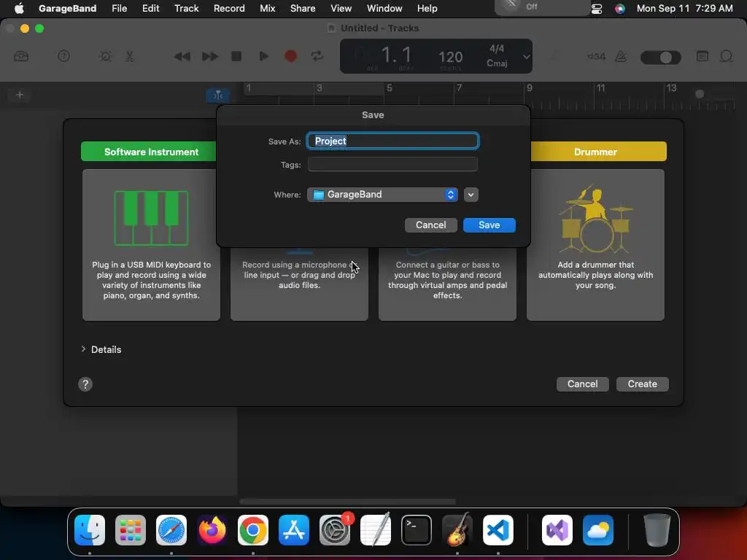Open the Note Pad icon
Image resolution: width=747 pixels, height=560 pixels.
click(703, 56)
